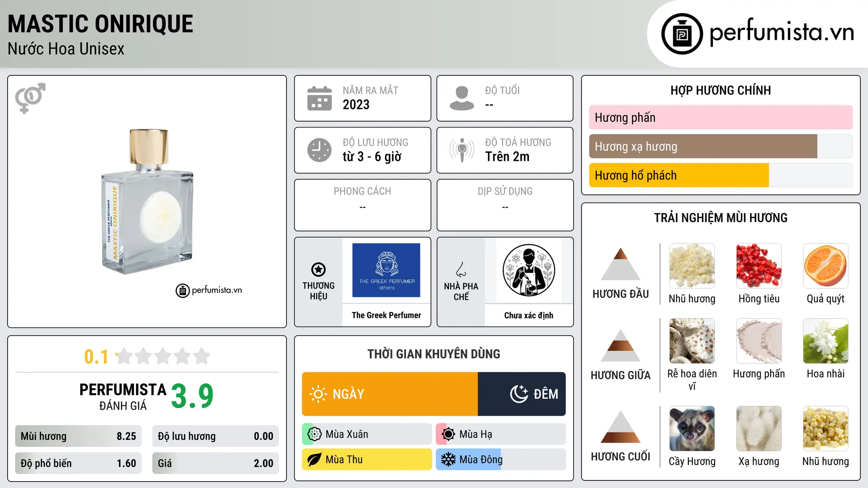This screenshot has height=488, width=868.
Task: Open The Greek Perfumer brand name link
Action: [x=386, y=315]
